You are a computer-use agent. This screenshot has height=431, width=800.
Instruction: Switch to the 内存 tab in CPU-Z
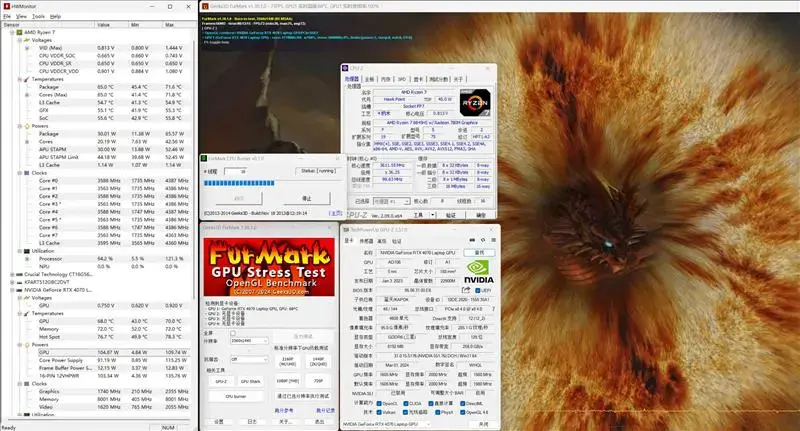(x=386, y=79)
